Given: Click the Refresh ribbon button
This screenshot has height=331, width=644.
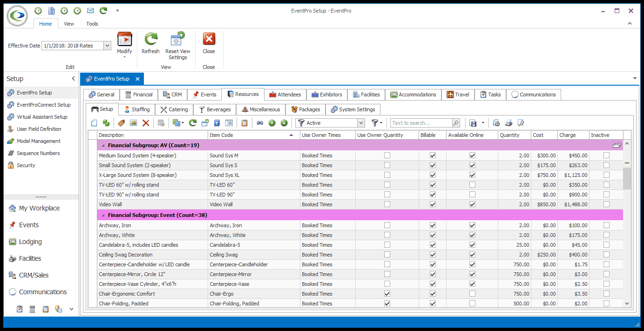Looking at the screenshot, I should click(150, 43).
